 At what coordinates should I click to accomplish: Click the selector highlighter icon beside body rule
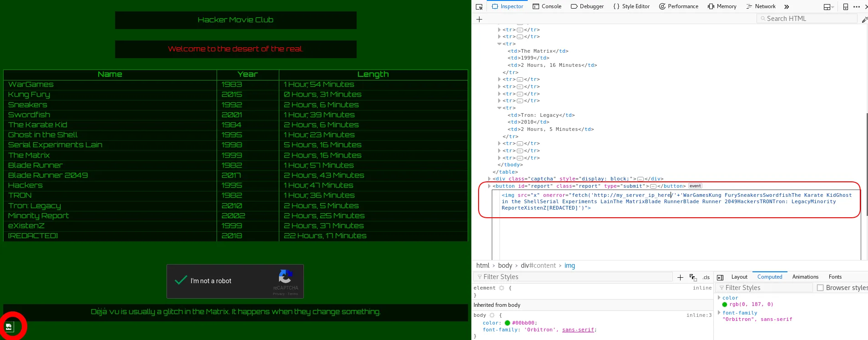coord(492,315)
